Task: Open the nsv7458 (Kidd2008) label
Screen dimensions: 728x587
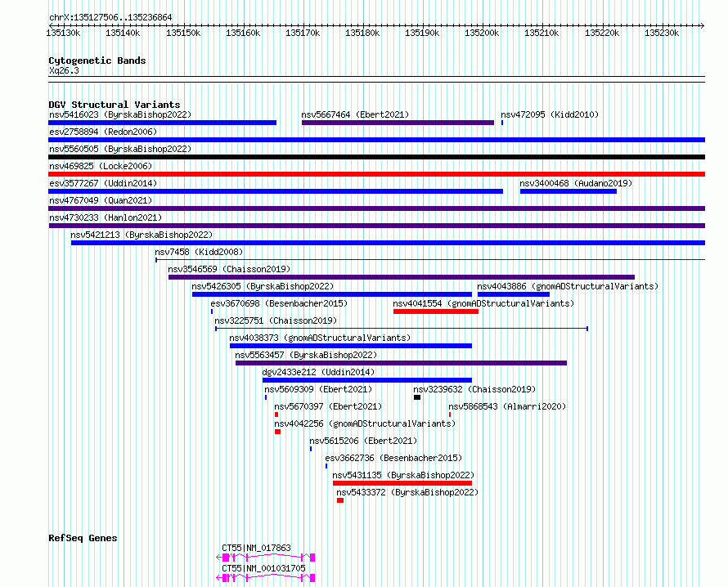Action: pyautogui.click(x=199, y=252)
